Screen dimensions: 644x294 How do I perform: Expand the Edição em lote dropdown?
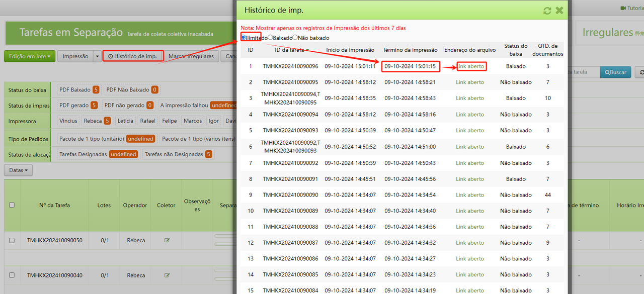30,56
